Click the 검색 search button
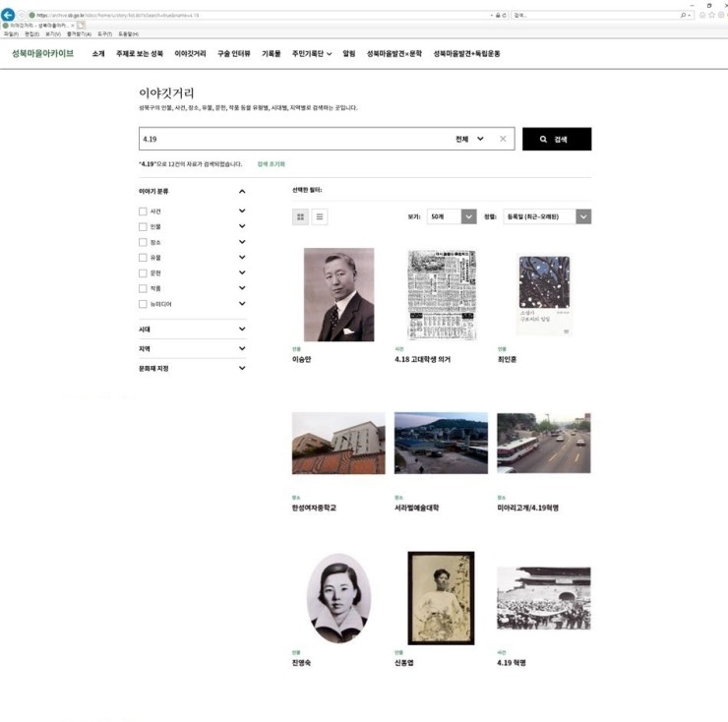Screen dimensions: 728x722 [x=557, y=140]
